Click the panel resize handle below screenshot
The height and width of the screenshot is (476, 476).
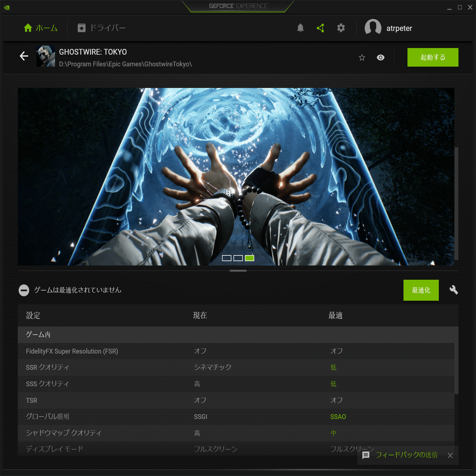click(x=238, y=271)
